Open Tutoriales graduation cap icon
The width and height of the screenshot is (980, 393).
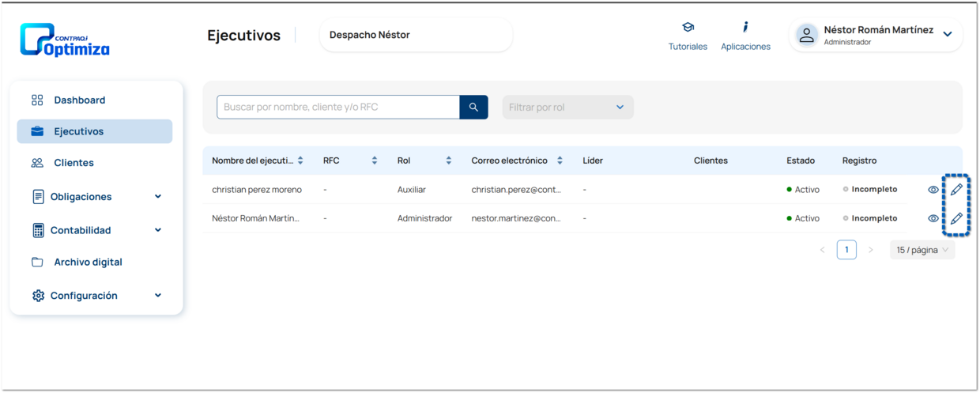pyautogui.click(x=688, y=28)
